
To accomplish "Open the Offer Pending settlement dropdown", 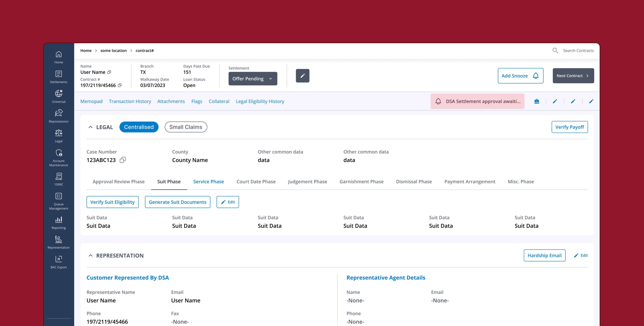I will pos(253,78).
